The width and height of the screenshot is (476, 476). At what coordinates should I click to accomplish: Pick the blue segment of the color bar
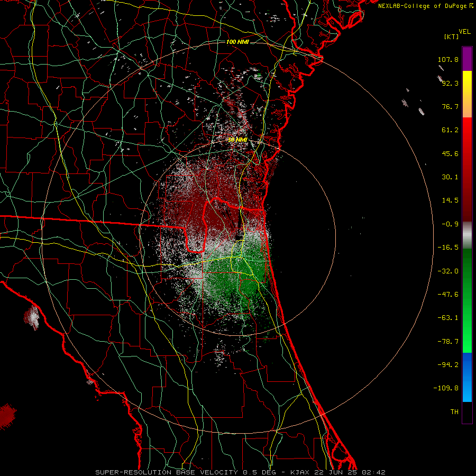tap(467, 377)
